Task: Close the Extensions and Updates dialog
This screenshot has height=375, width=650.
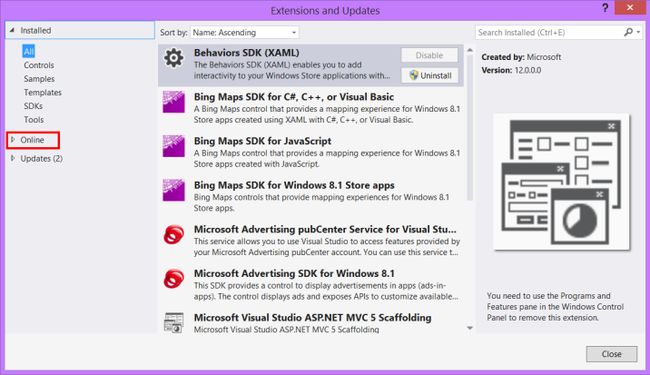Action: tap(630, 7)
